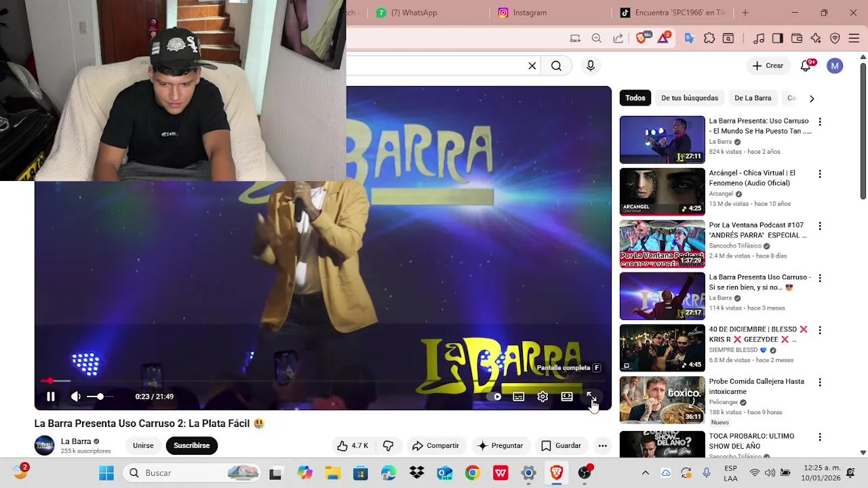
Task: Open Brave Shields lion icon
Action: (642, 39)
